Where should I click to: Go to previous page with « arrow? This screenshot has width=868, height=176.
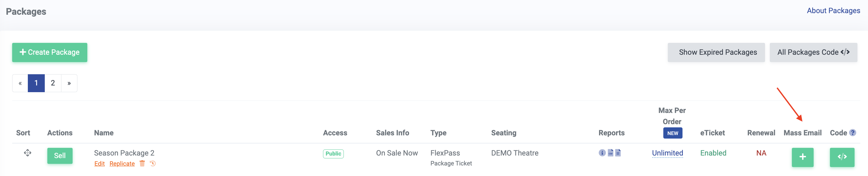tap(20, 83)
